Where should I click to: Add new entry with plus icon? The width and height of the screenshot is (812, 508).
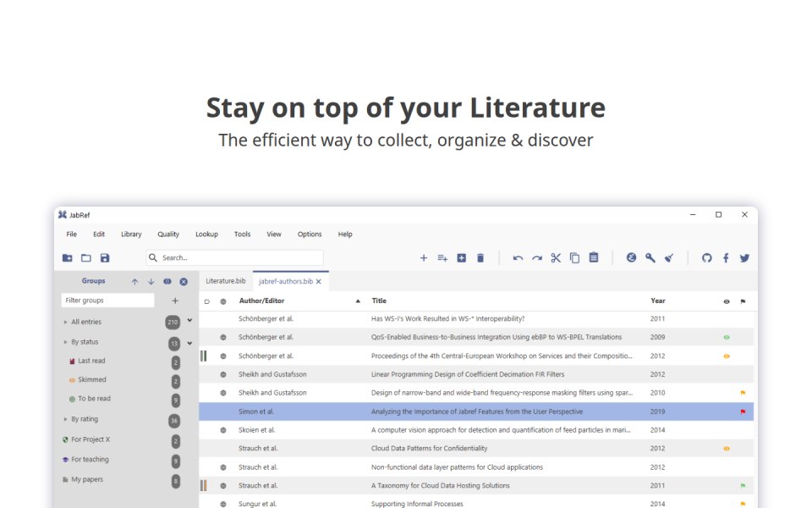(423, 257)
